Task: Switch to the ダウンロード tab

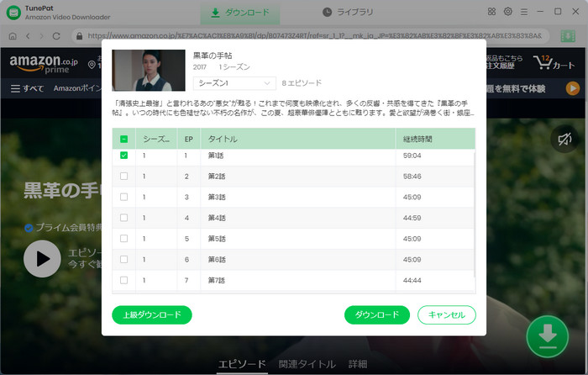Action: tap(240, 13)
